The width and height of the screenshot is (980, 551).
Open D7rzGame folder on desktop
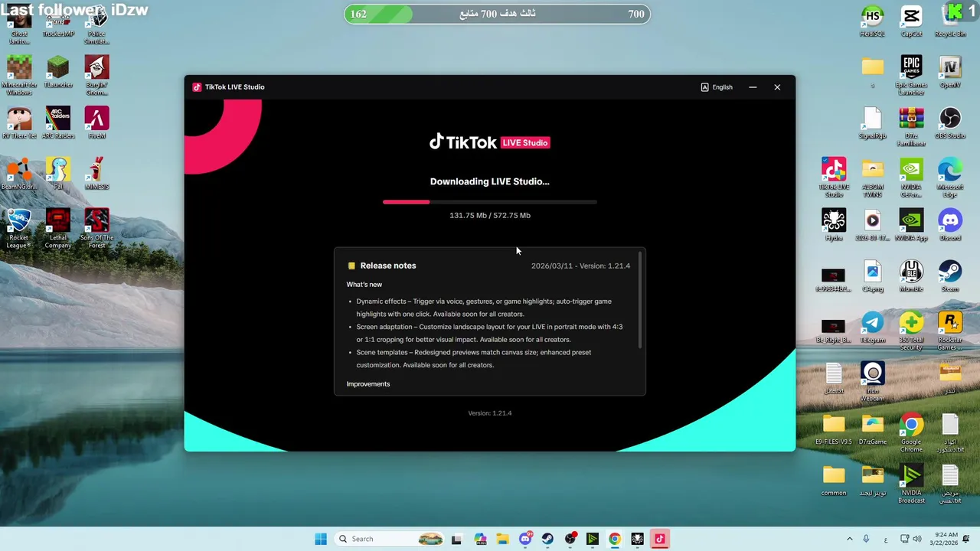pos(872,429)
